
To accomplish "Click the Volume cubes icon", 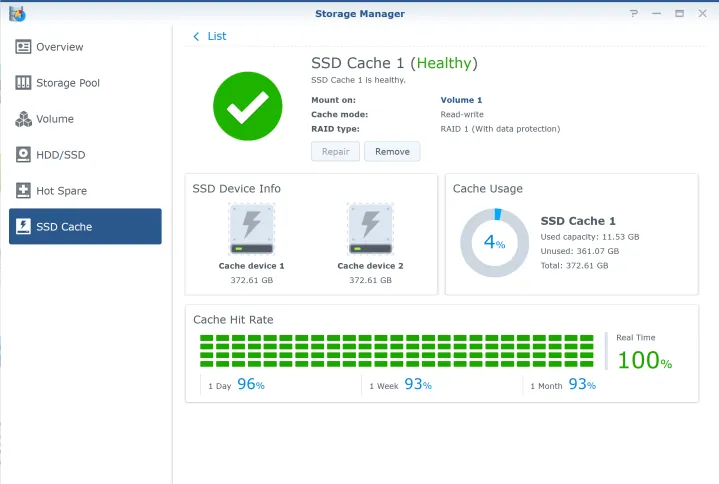I will coord(23,119).
